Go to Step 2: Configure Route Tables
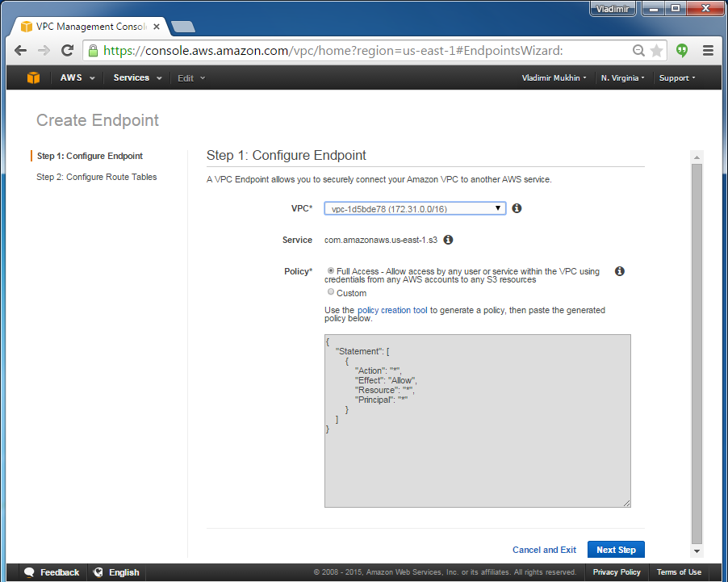Image resolution: width=728 pixels, height=582 pixels. [x=97, y=177]
